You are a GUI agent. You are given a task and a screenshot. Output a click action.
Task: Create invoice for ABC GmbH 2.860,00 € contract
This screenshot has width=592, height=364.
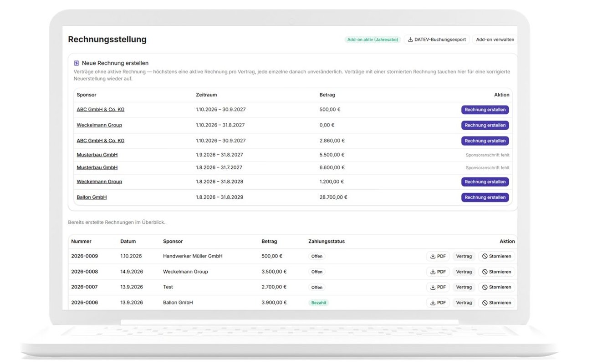click(x=485, y=141)
